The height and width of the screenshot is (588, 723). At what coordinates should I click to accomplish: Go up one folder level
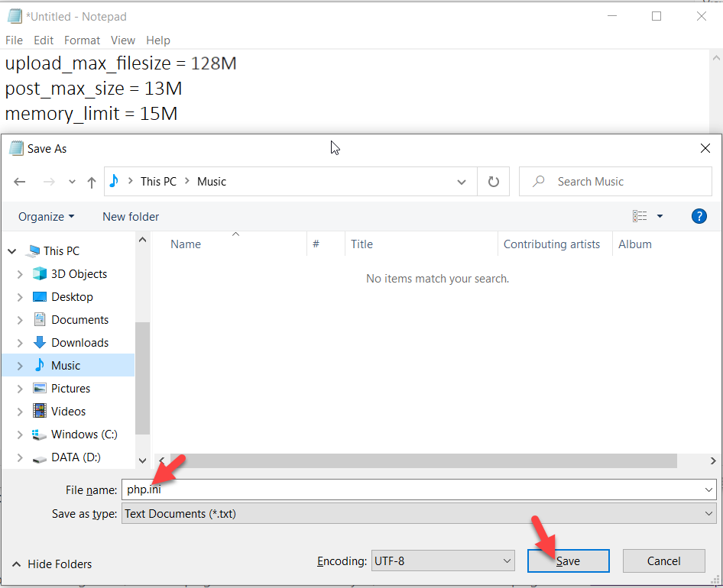(91, 182)
